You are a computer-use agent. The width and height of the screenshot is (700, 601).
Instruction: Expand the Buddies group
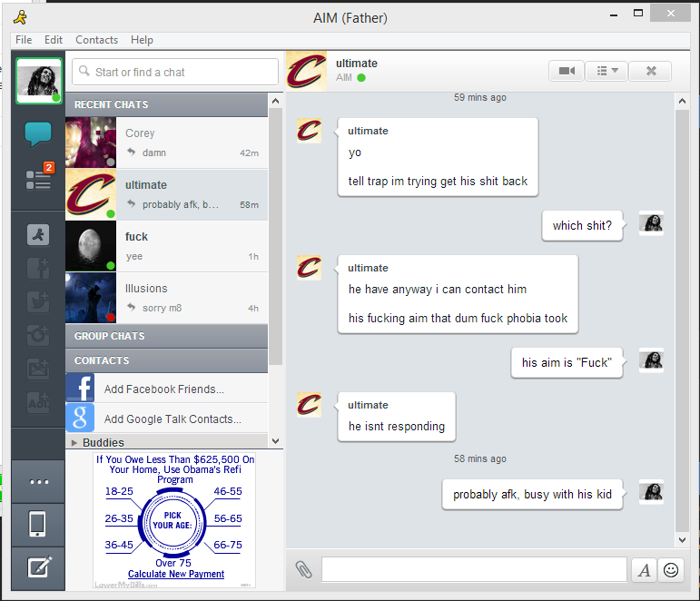pos(74,442)
